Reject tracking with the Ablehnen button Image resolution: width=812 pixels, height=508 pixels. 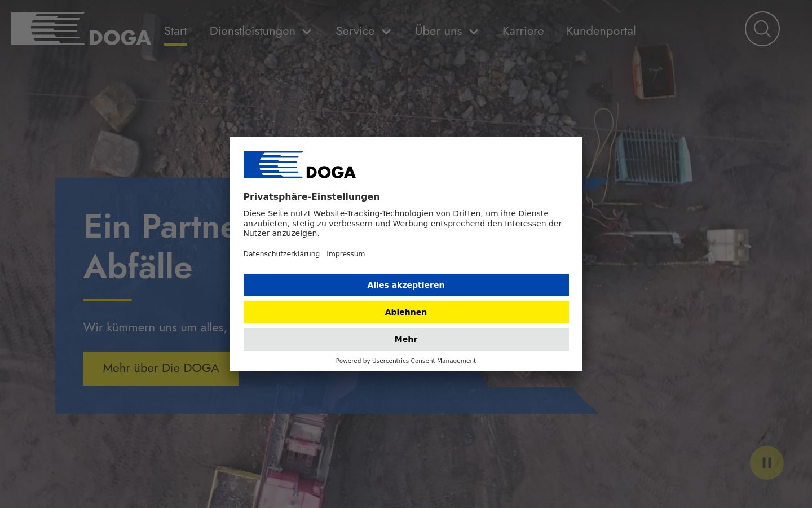[406, 312]
